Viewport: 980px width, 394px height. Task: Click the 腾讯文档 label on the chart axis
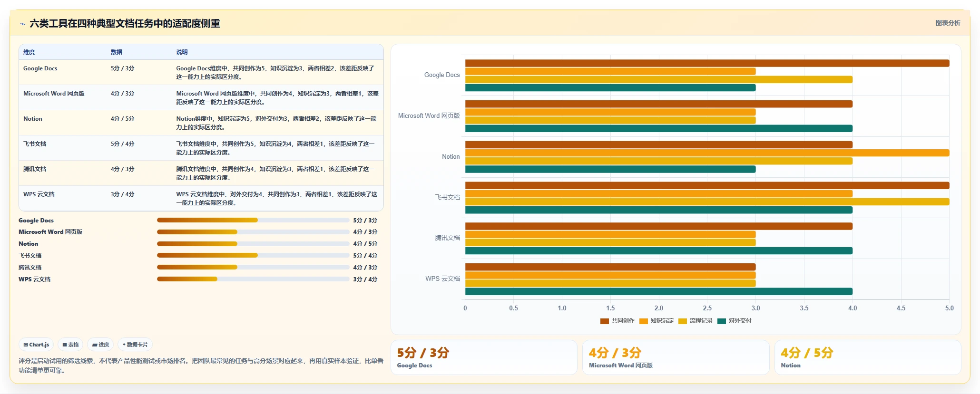point(448,238)
